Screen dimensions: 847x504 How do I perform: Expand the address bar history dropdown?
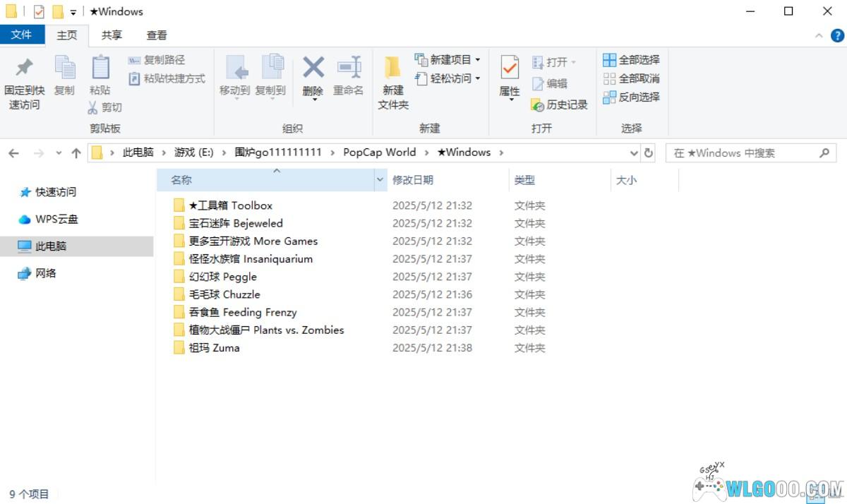coord(633,153)
